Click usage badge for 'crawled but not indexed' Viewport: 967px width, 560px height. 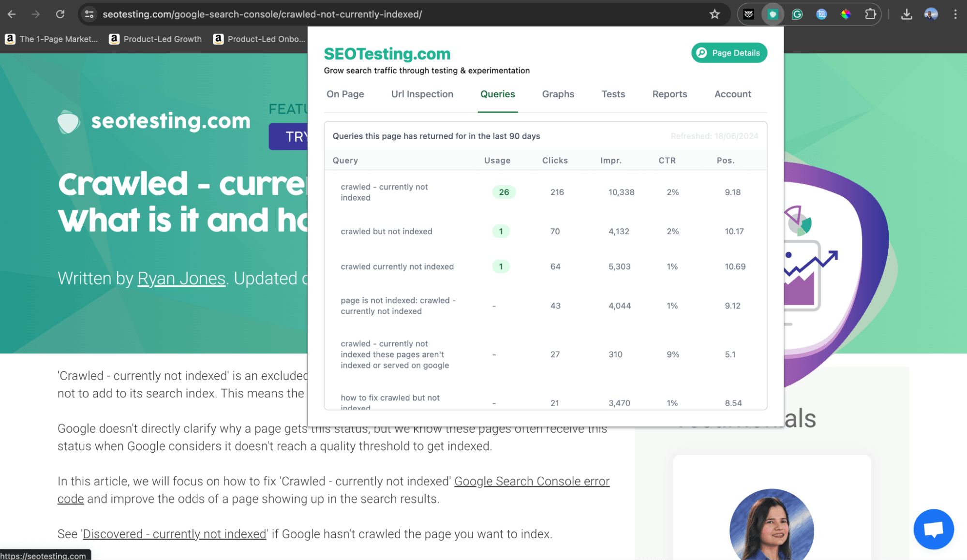[x=501, y=231]
